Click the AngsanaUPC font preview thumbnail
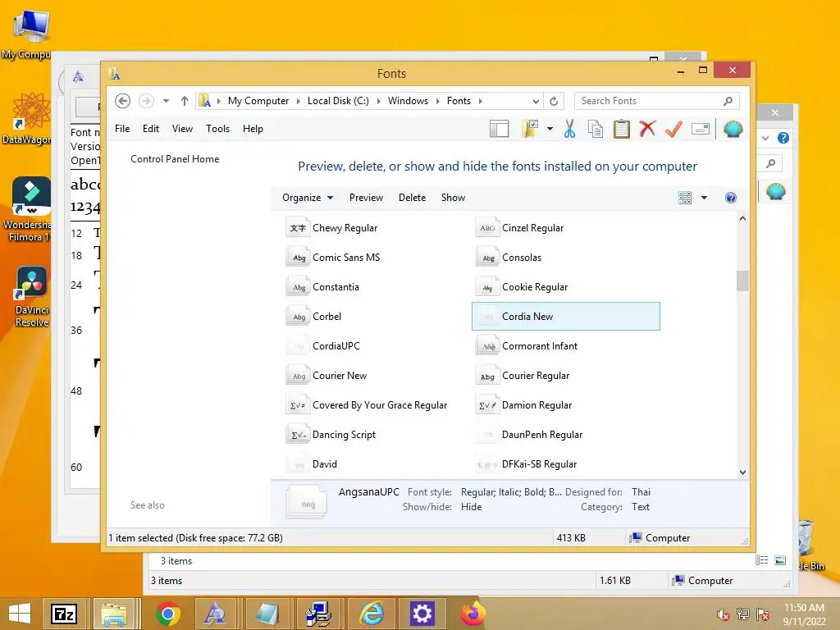The width and height of the screenshot is (840, 630). pyautogui.click(x=307, y=501)
